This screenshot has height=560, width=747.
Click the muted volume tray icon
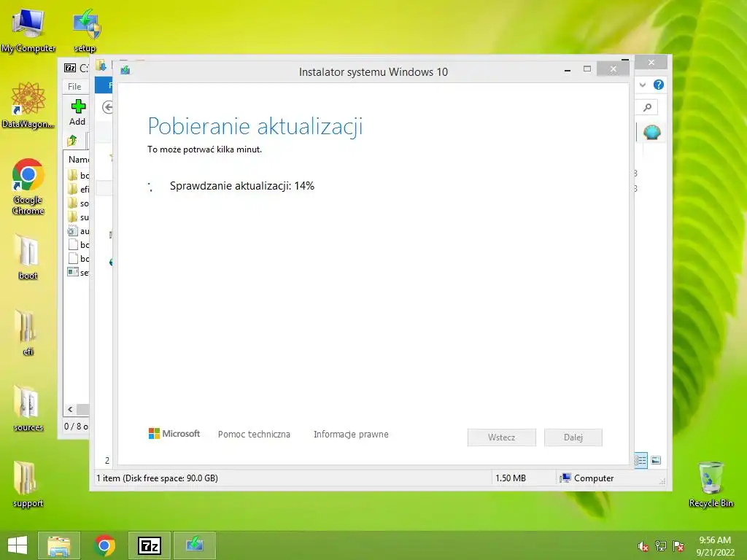tap(643, 547)
